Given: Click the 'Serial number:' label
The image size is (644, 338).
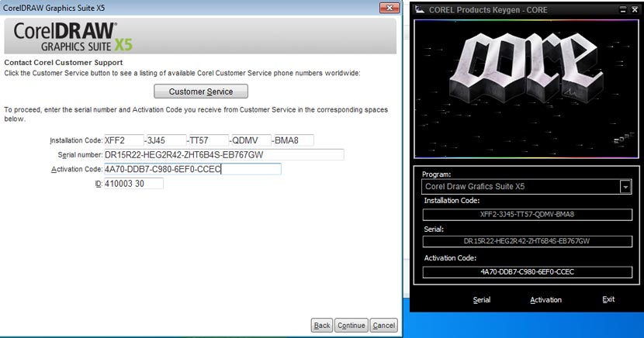Looking at the screenshot, I should pos(80,154).
